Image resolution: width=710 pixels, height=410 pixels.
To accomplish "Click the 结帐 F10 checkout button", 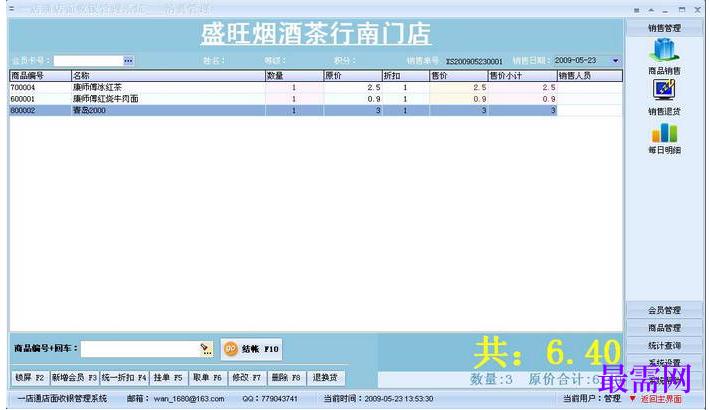I will (x=252, y=349).
